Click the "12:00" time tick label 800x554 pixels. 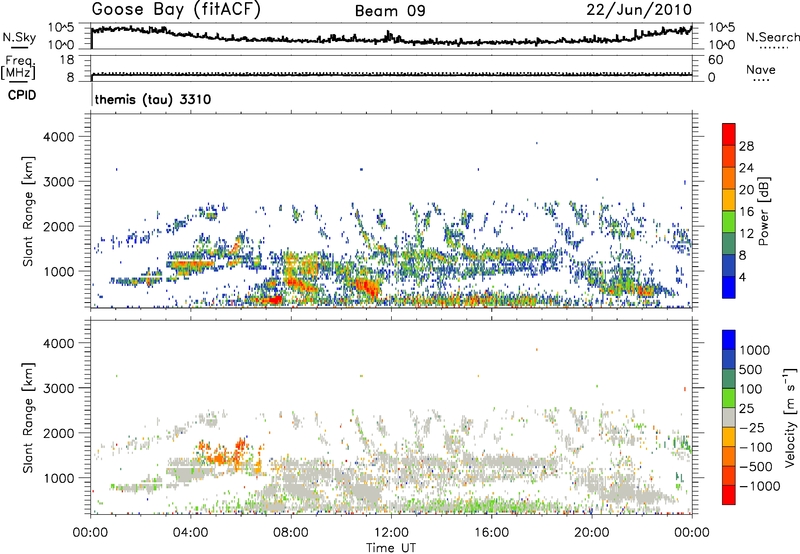(391, 533)
